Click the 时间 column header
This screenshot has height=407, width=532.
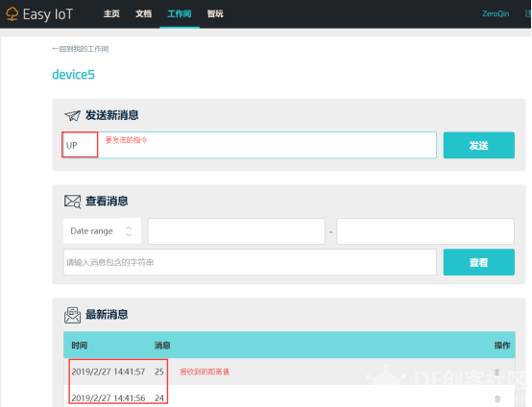click(x=80, y=346)
